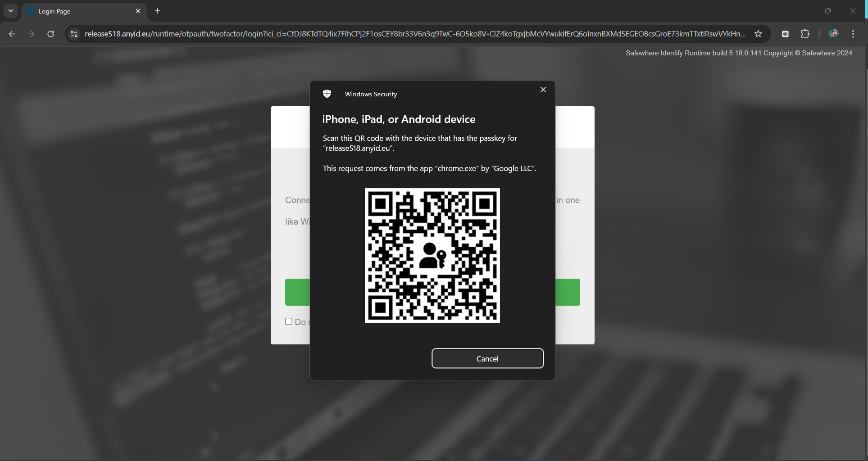868x461 pixels.
Task: Bookmark this page with the star icon
Action: 759,34
